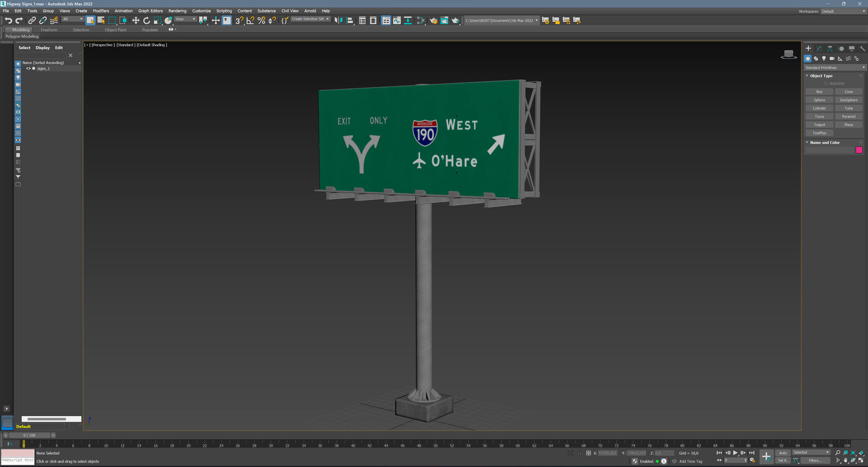Click the object color pink swatch
868x467 pixels.
click(859, 150)
